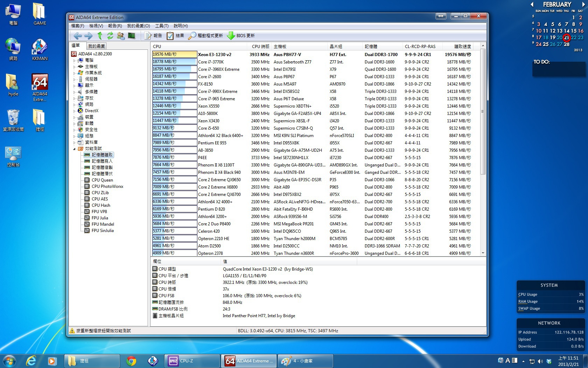Go to previous month in calendar gadget

[x=532, y=5]
